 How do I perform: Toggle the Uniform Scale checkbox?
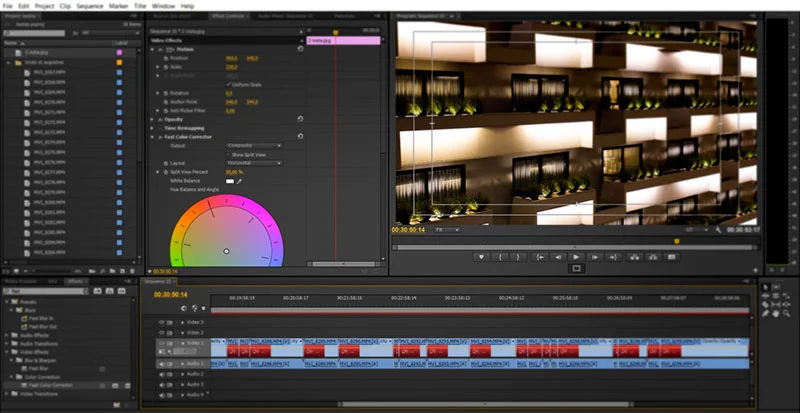[x=228, y=84]
